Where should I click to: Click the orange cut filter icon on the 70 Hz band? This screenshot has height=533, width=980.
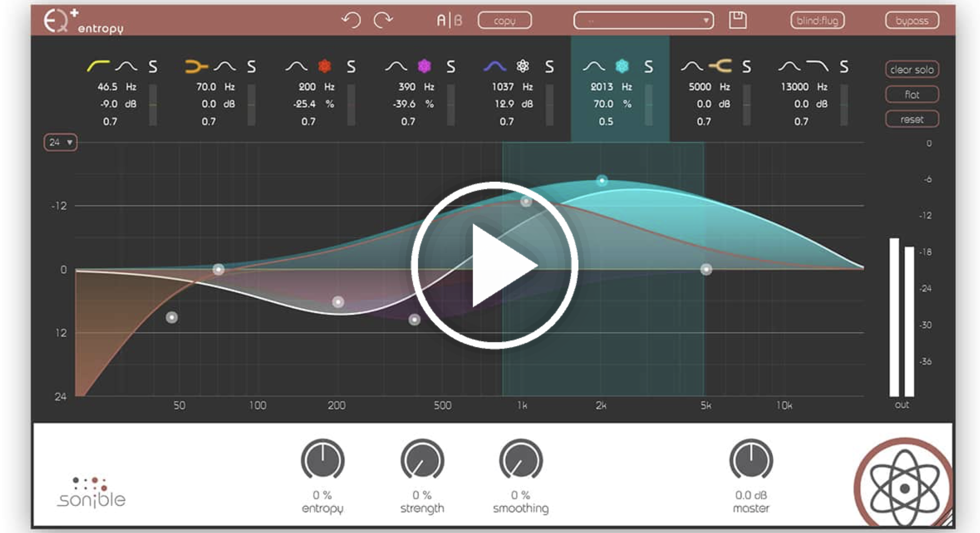click(x=197, y=67)
